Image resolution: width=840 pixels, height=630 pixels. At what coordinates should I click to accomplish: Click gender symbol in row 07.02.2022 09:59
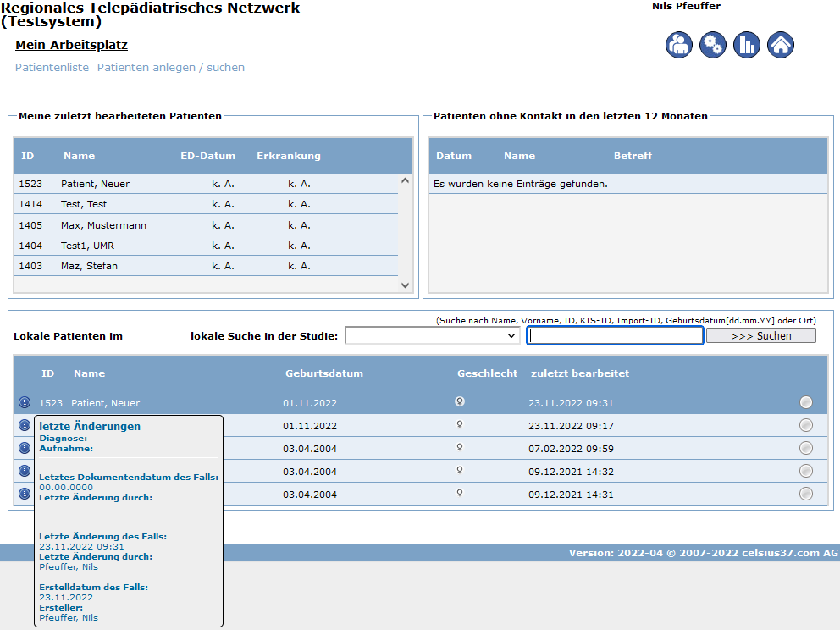click(460, 448)
